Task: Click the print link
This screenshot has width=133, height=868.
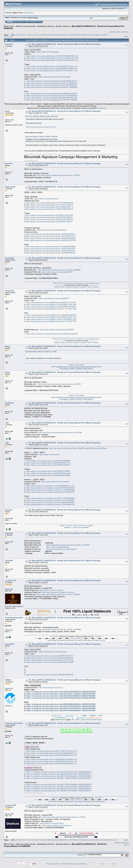Action: [x=126, y=37]
